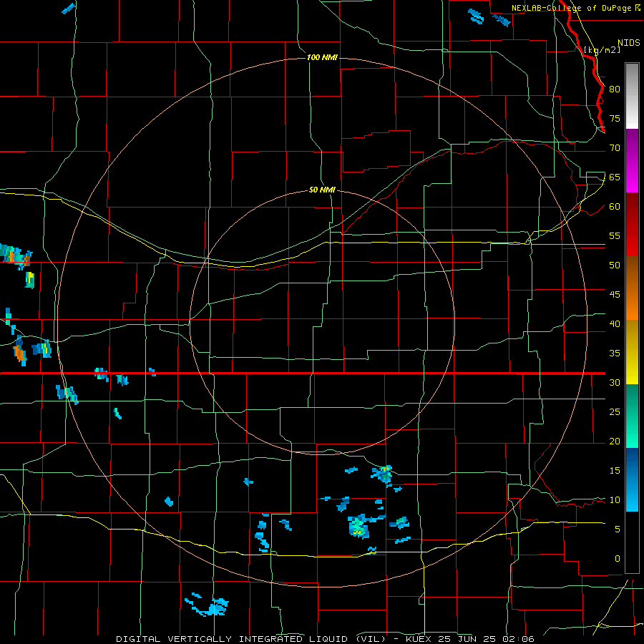Click the 75 value on the color scale
Screen dimensions: 644x644
click(x=615, y=118)
